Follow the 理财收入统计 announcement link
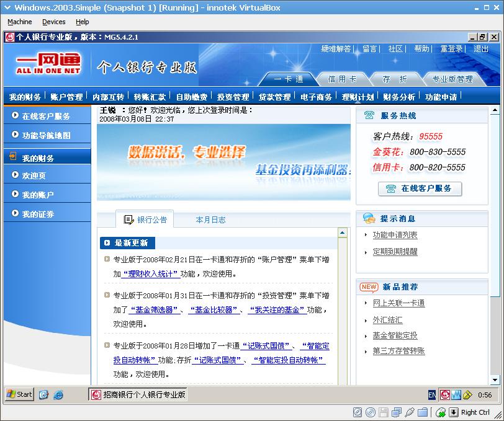 point(150,273)
